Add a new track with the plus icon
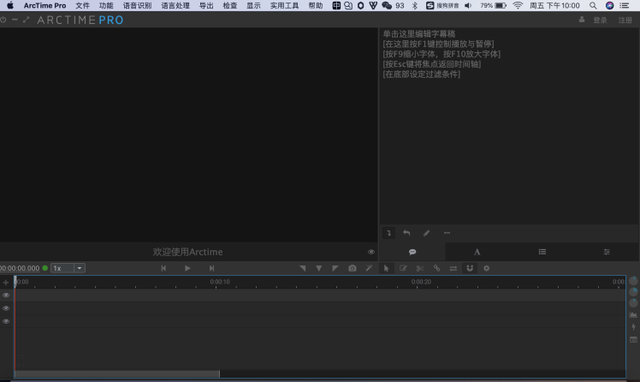The image size is (640, 382). click(6, 282)
